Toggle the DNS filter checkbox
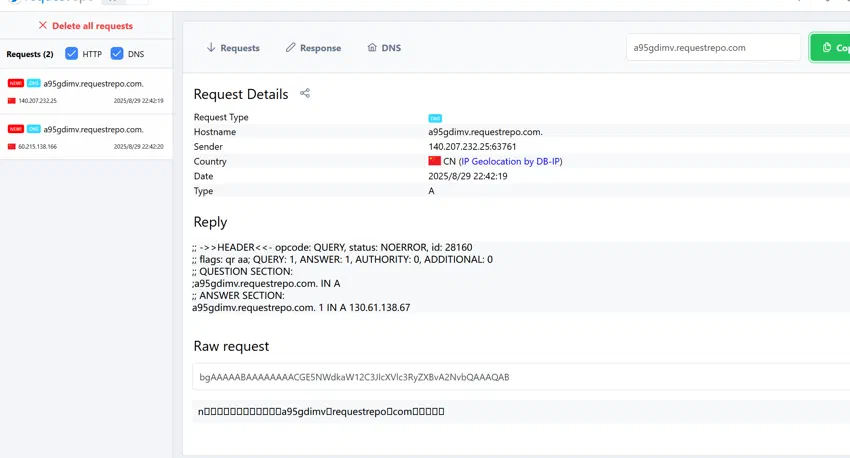This screenshot has width=850, height=458. point(117,54)
